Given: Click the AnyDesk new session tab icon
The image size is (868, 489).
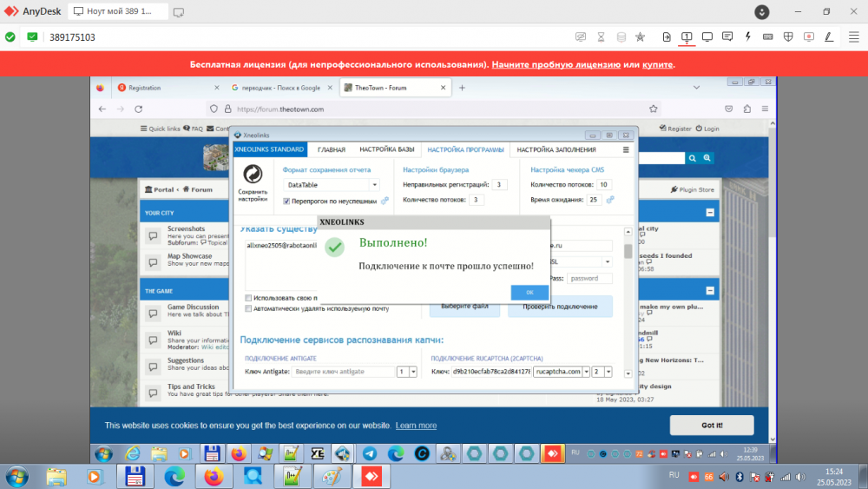Looking at the screenshot, I should tap(178, 11).
